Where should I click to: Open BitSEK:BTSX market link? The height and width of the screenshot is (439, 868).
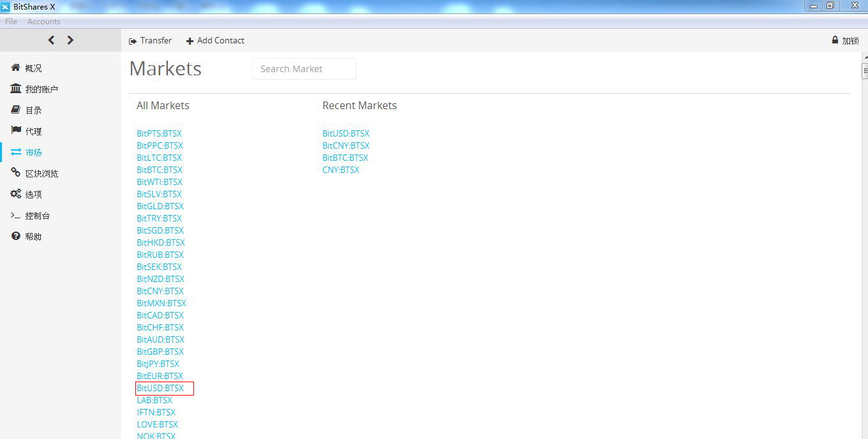(x=159, y=267)
